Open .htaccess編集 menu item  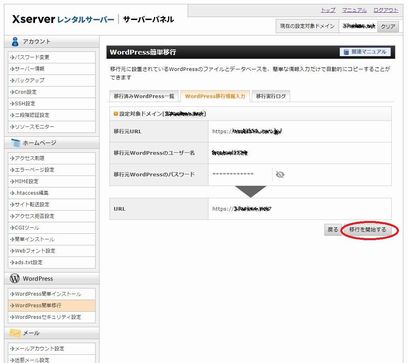52,193
